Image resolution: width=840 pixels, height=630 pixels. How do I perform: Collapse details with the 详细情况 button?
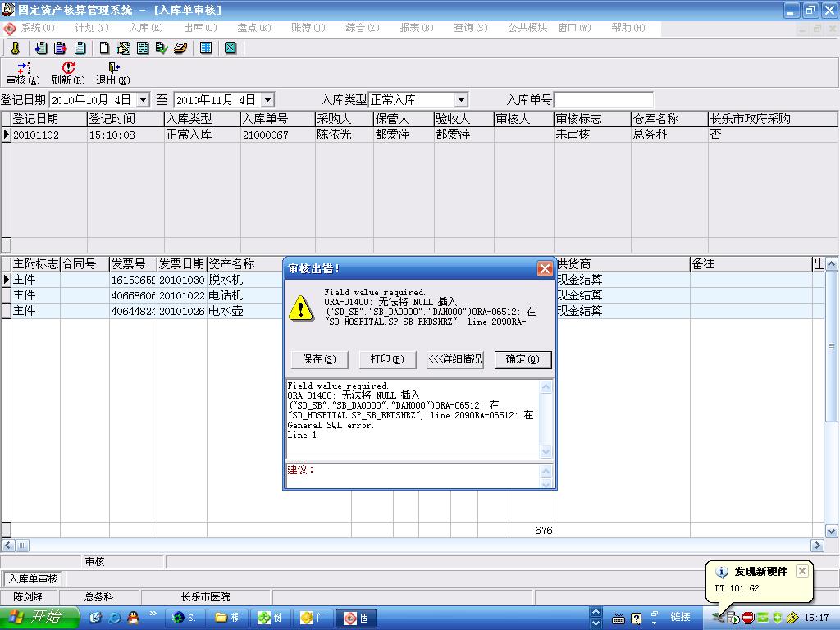pyautogui.click(x=455, y=359)
